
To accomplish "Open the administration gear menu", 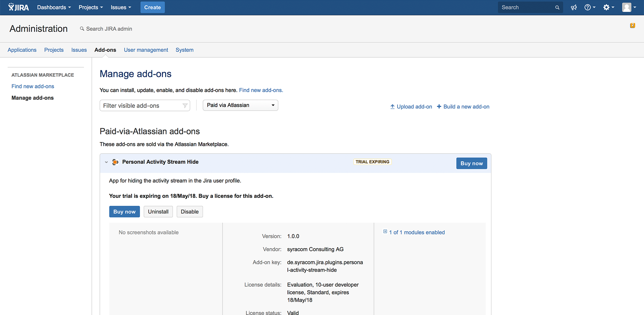I will pos(609,7).
